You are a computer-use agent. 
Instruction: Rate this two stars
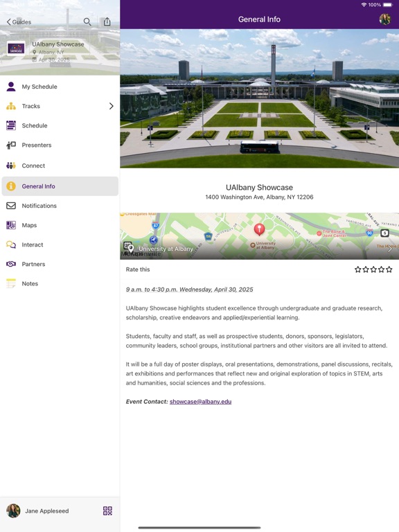pyautogui.click(x=366, y=269)
